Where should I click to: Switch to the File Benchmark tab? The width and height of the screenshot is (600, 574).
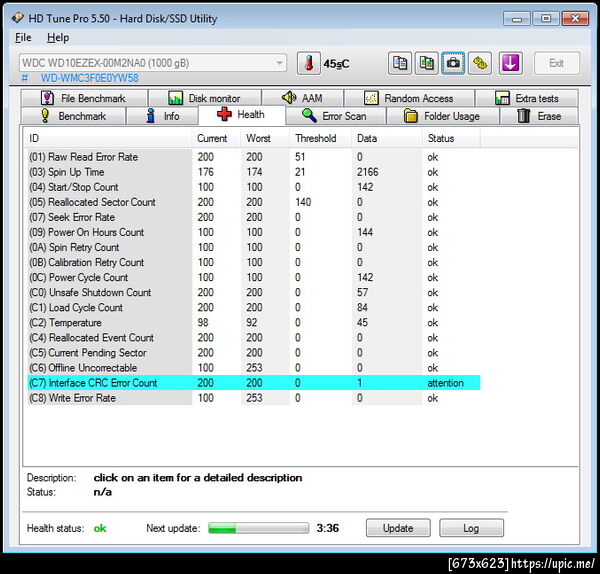pyautogui.click(x=84, y=98)
